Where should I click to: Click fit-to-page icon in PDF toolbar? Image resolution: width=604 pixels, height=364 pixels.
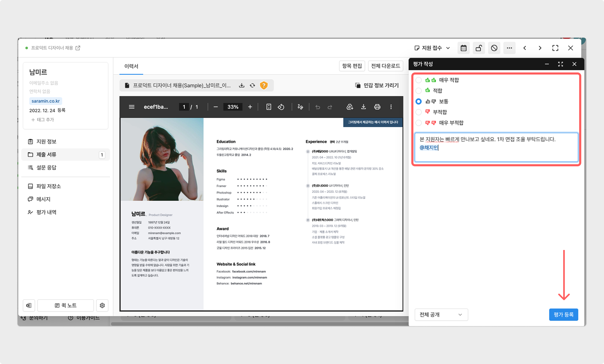pos(269,107)
